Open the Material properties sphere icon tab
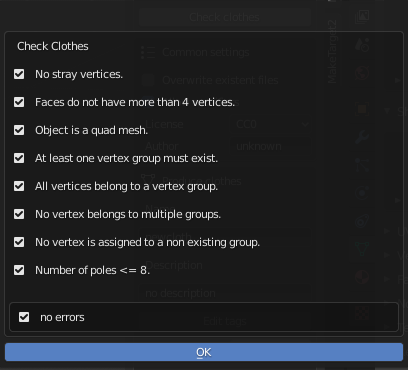Screen dimensions: 408x370 click(x=362, y=276)
